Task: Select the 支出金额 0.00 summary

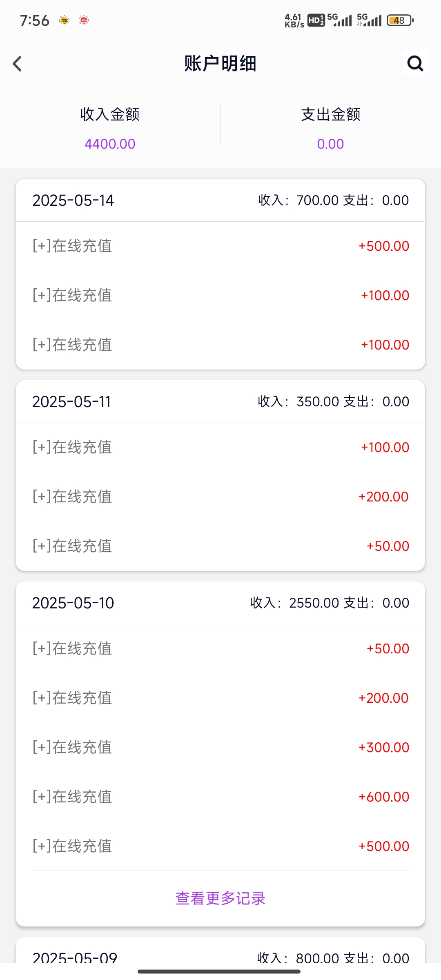Action: 331,128
